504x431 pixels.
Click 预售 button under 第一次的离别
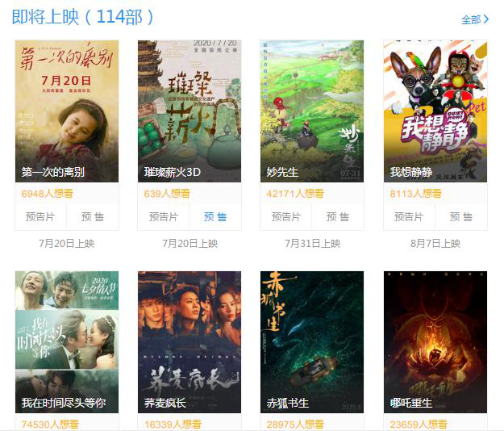(x=93, y=217)
